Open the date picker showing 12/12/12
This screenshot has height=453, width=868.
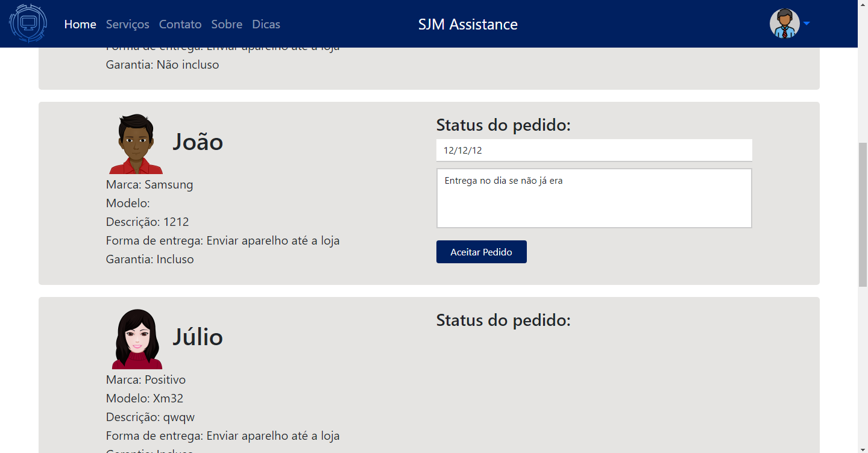[594, 150]
